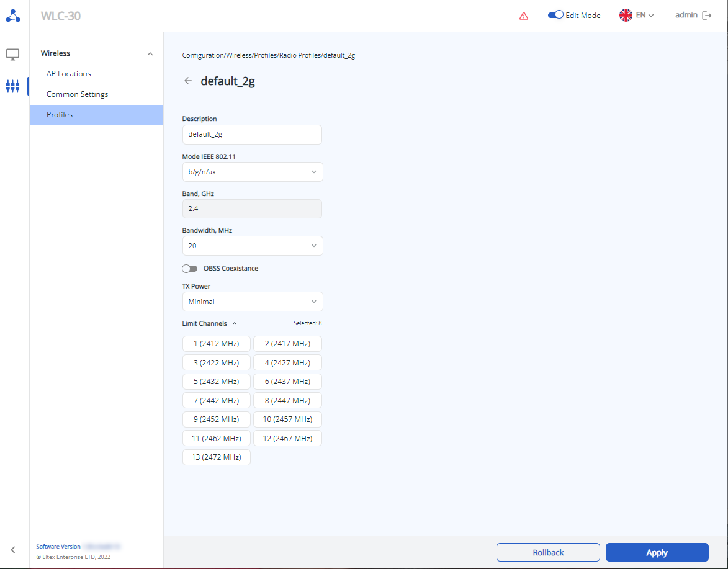Screen dimensions: 728x569
Task: Enable the OBSS Coexistance toggle
Action: (x=190, y=268)
